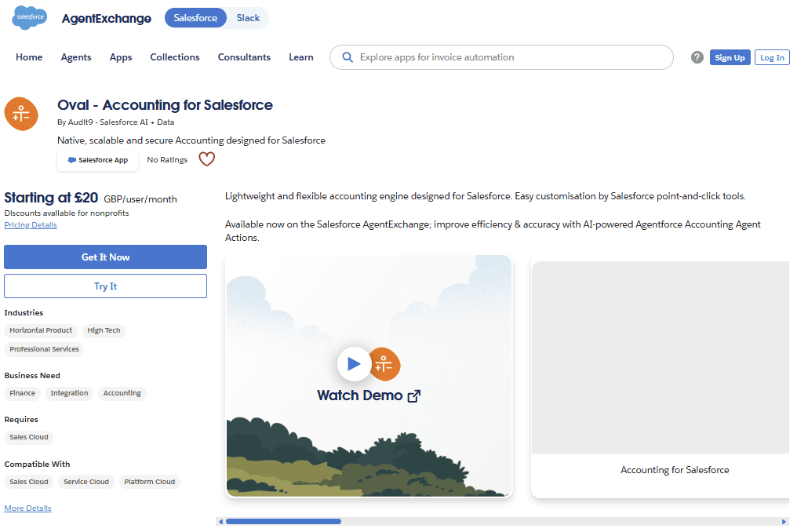Click the orange Oval app logo
Viewport: 797px width, 532px height.
(x=21, y=114)
